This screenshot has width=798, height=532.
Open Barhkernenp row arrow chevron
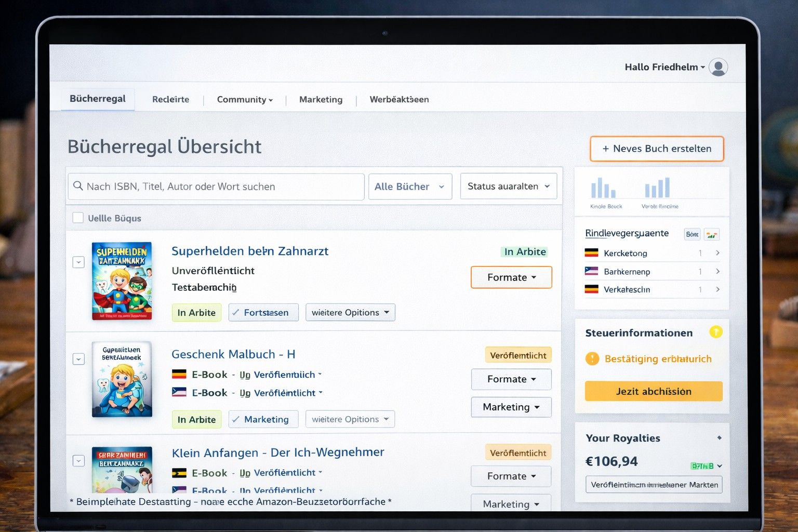pyautogui.click(x=717, y=271)
